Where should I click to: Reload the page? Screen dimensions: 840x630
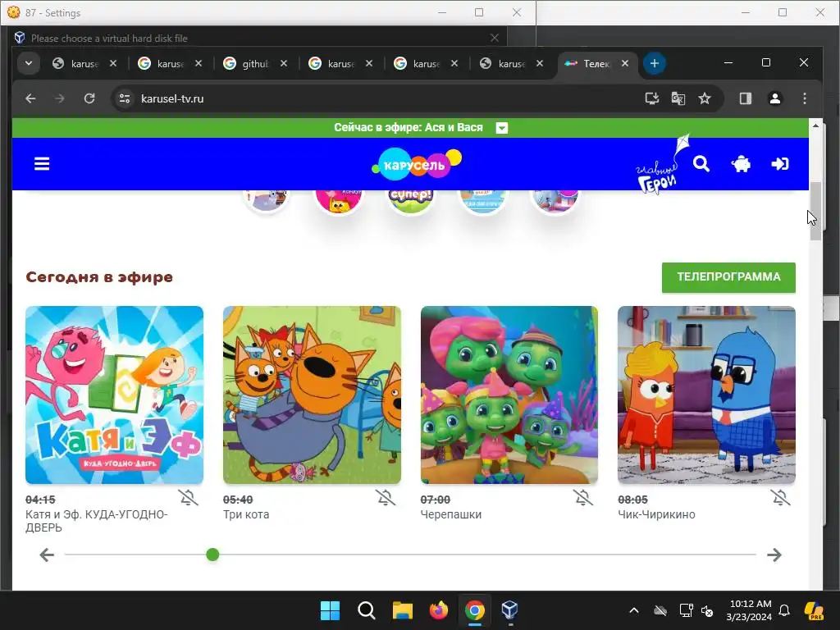[89, 98]
